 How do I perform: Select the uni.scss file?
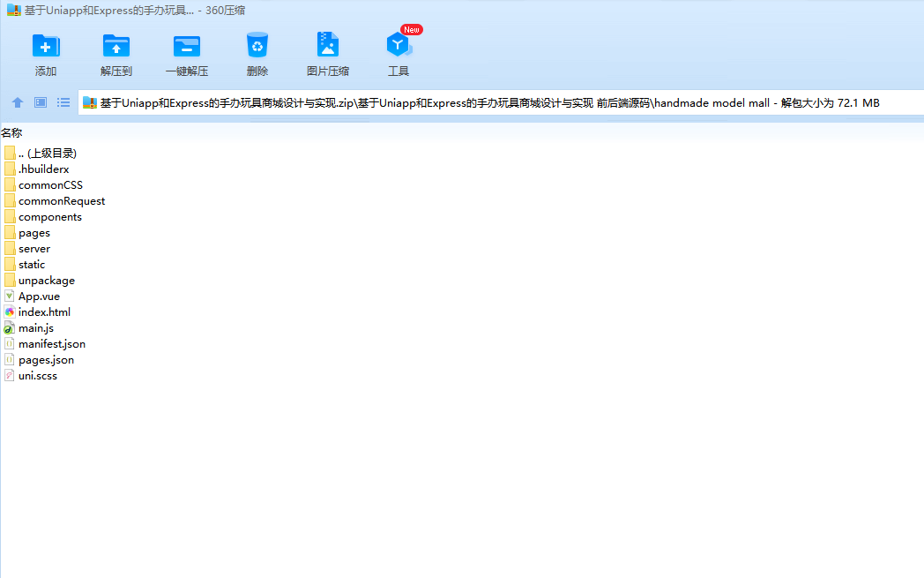pos(31,376)
